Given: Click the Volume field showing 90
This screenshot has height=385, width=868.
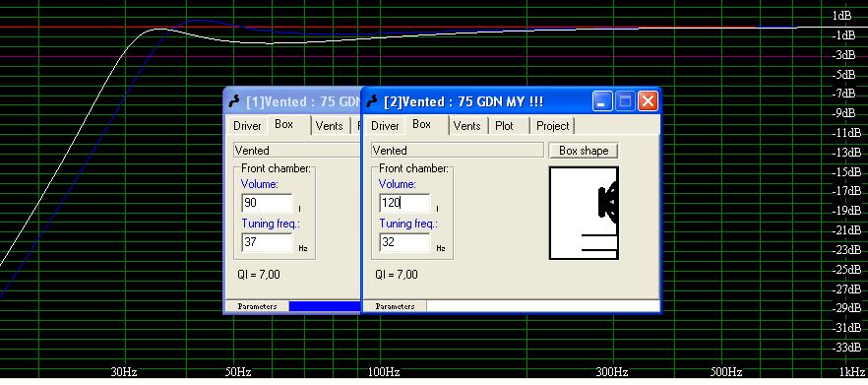Looking at the screenshot, I should pos(267,203).
